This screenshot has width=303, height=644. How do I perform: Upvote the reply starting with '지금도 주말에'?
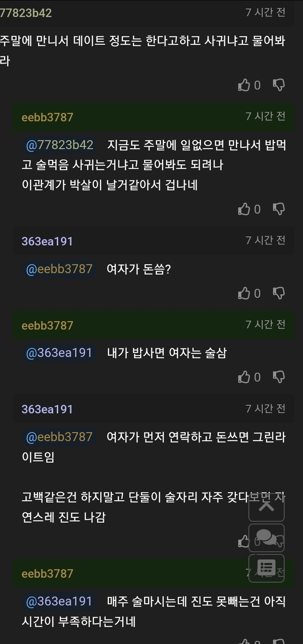click(x=244, y=209)
